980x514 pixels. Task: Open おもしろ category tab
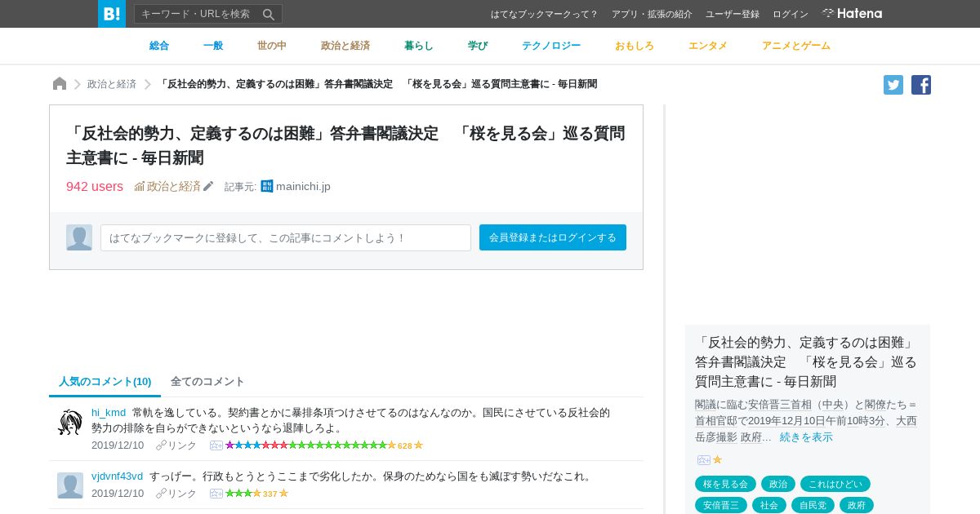click(x=635, y=46)
